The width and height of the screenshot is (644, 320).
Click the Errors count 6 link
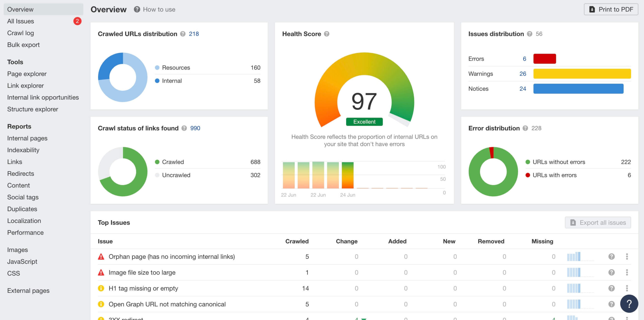pyautogui.click(x=525, y=59)
